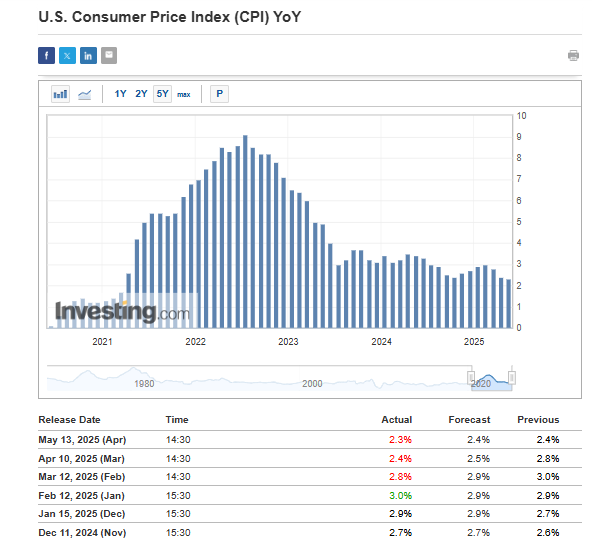
Task: Click the 1980 area in the navigator timeline
Action: click(x=144, y=384)
